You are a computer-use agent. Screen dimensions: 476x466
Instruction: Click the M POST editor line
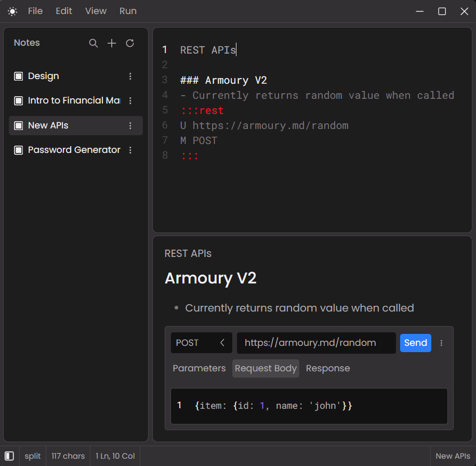coord(199,140)
